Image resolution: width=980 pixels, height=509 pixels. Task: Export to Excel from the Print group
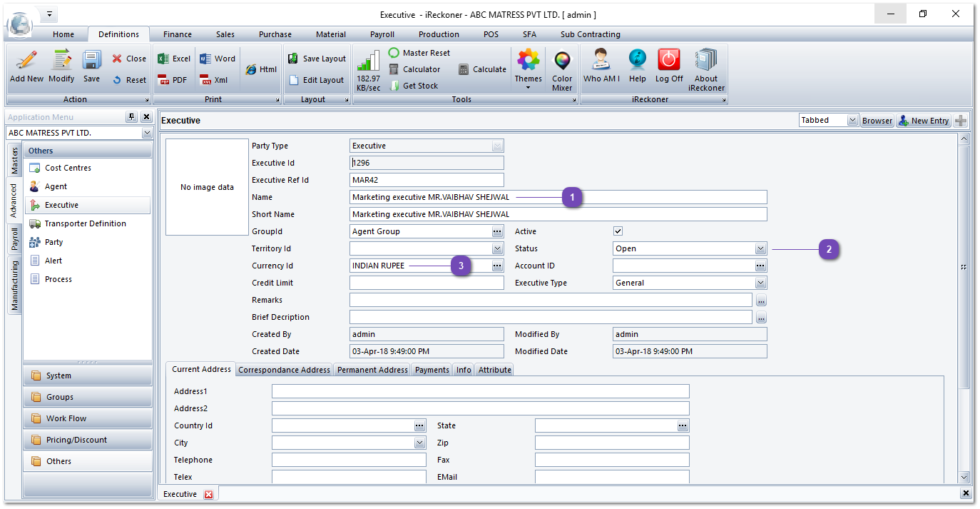(174, 59)
